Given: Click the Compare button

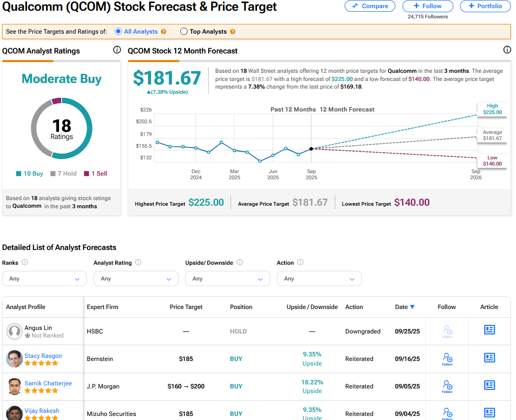Looking at the screenshot, I should point(369,6).
